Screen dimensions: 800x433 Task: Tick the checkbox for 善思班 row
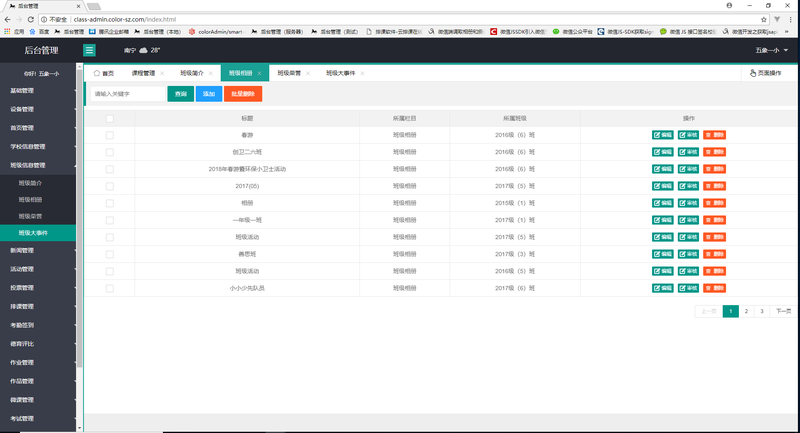click(x=110, y=254)
